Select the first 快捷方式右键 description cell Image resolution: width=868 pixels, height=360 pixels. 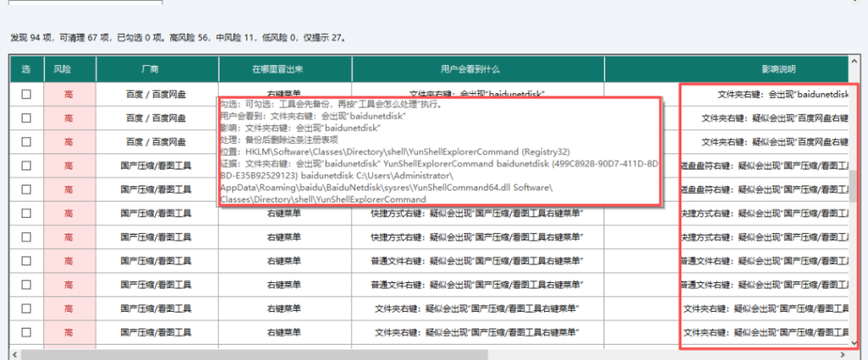click(x=478, y=213)
